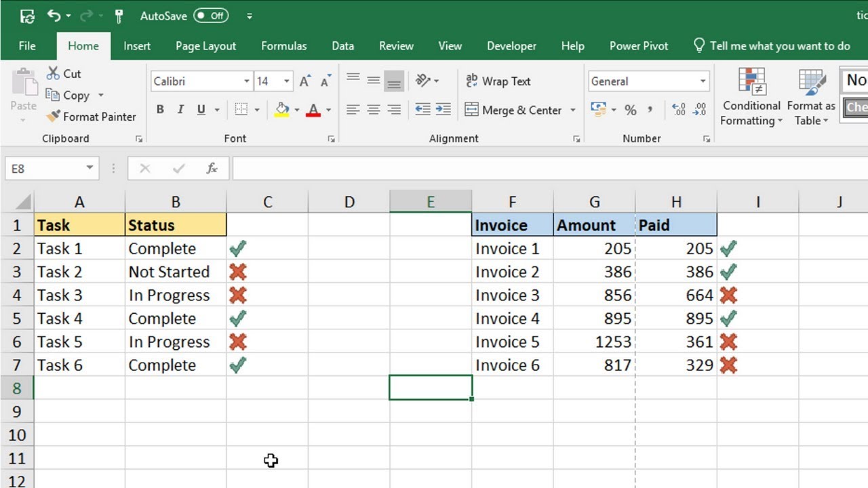868x488 pixels.
Task: Activate the Format Painter brush
Action: (x=53, y=117)
